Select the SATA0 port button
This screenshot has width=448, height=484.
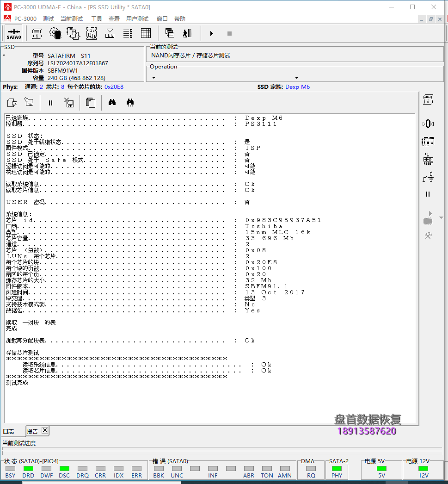click(14, 34)
